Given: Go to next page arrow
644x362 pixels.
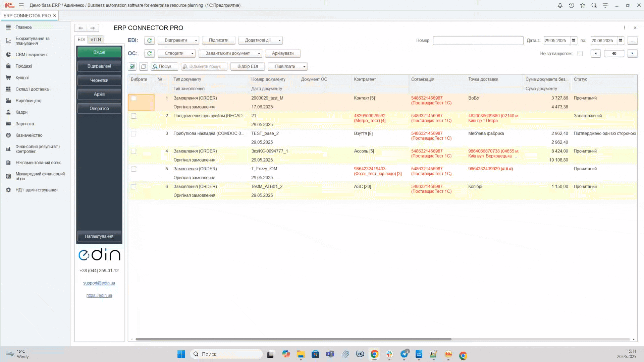Looking at the screenshot, I should [x=632, y=53].
